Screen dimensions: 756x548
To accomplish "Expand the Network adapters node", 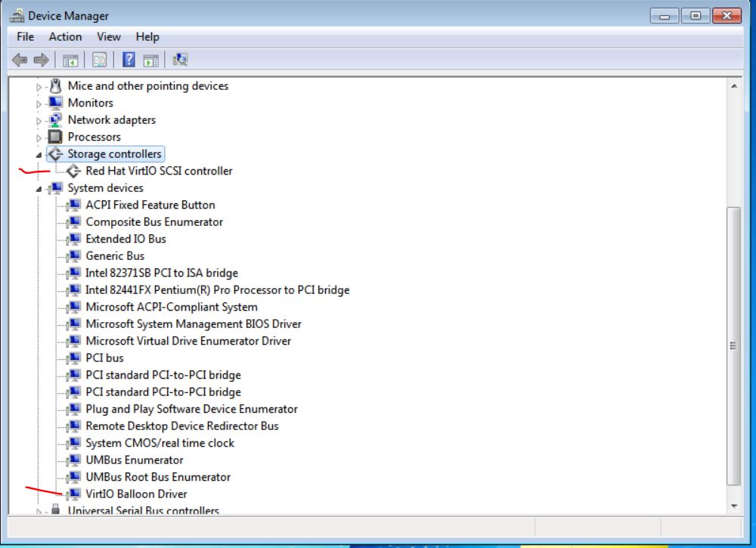I will coord(39,120).
